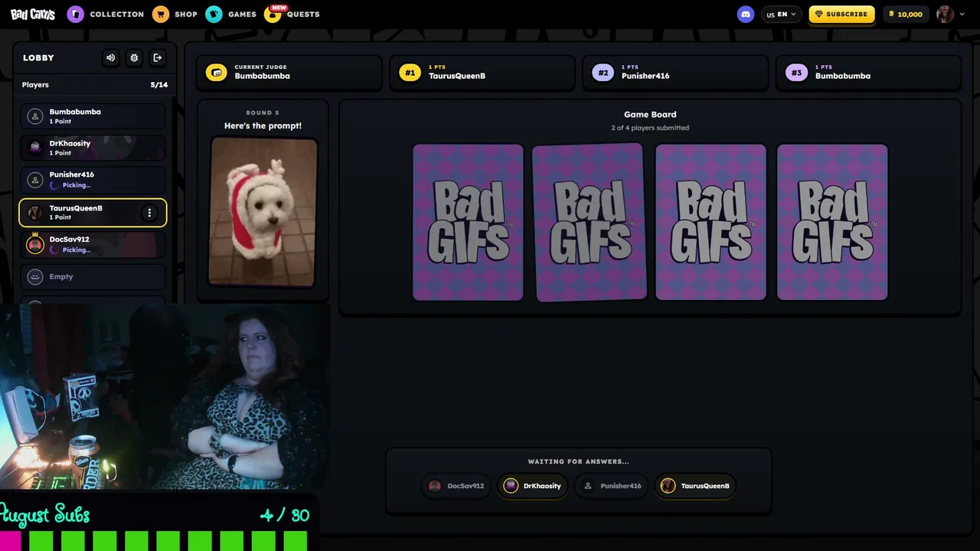
Task: Click the dog prompt GIF thumbnail
Action: [263, 212]
